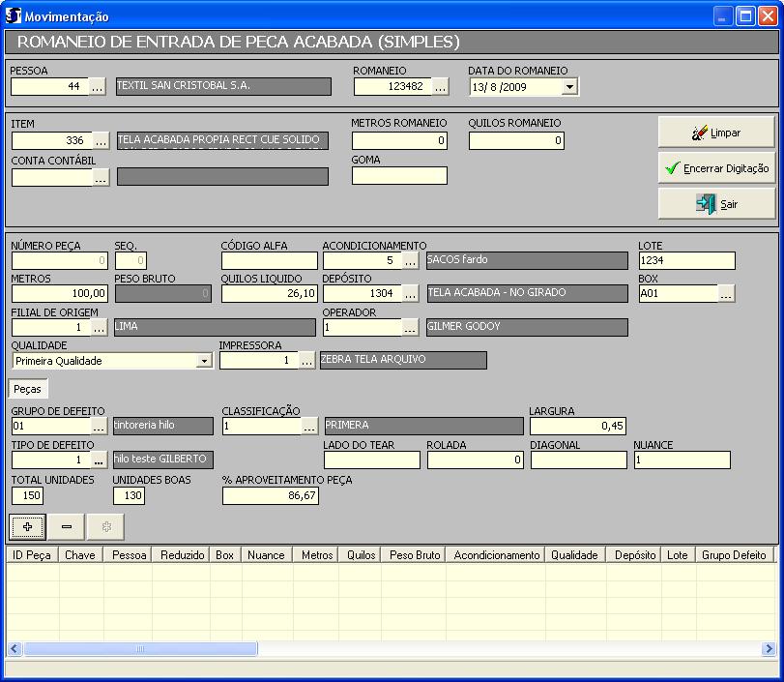The height and width of the screenshot is (682, 784).
Task: Select the Peças tab
Action: tap(27, 389)
